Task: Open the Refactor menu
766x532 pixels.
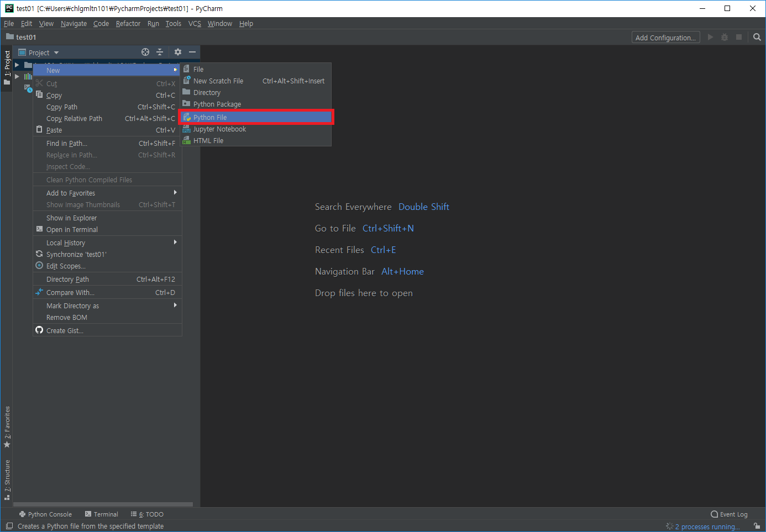Action: (128, 23)
